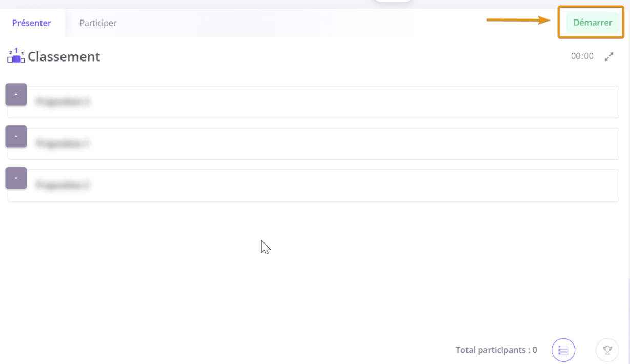The image size is (630, 364).
Task: Expand to fullscreen with diagonal arrows icon
Action: click(x=609, y=57)
